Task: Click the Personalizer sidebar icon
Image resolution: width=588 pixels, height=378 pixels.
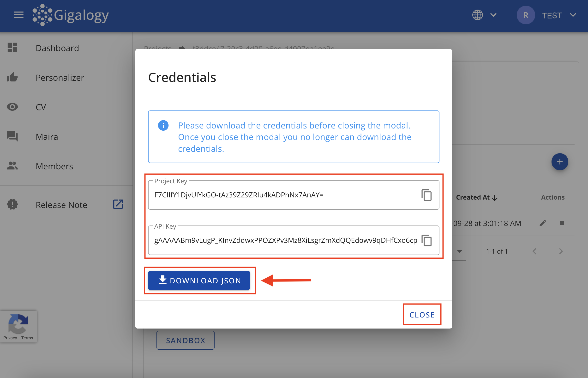Action: pyautogui.click(x=12, y=78)
